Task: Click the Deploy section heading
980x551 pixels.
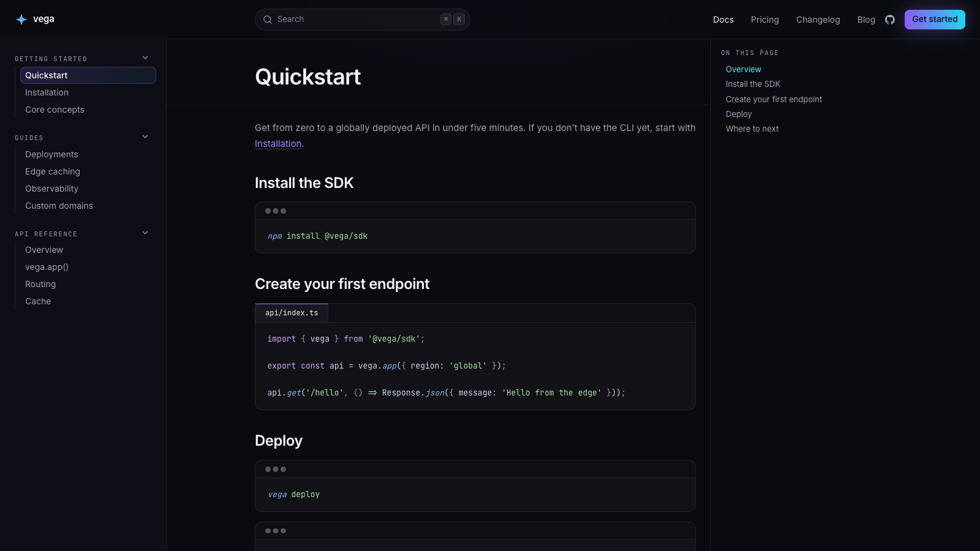Action: [x=279, y=441]
